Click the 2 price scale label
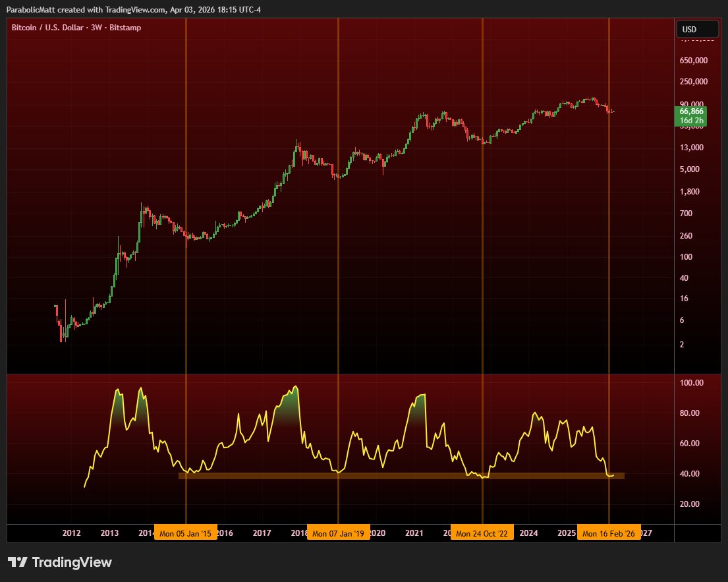The height and width of the screenshot is (582, 728). (x=682, y=345)
